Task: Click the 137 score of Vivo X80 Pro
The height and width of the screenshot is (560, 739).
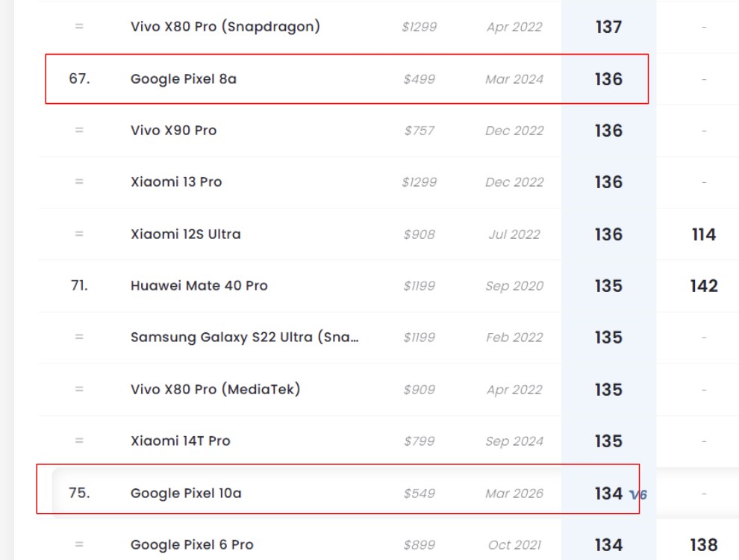Action: 608,27
